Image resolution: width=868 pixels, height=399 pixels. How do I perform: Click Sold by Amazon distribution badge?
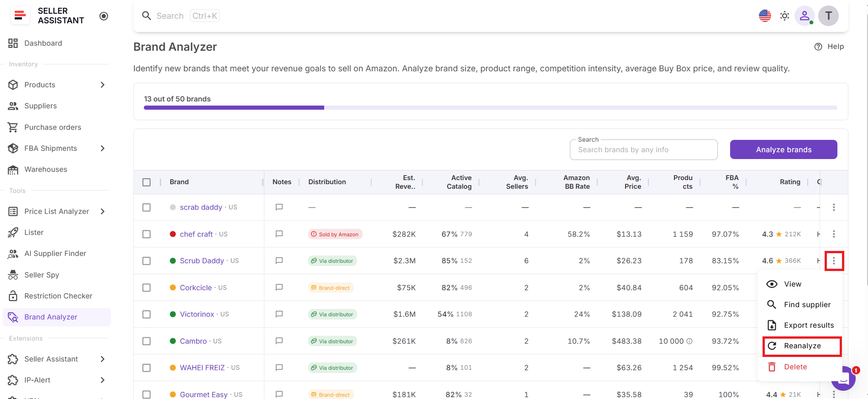pyautogui.click(x=335, y=234)
